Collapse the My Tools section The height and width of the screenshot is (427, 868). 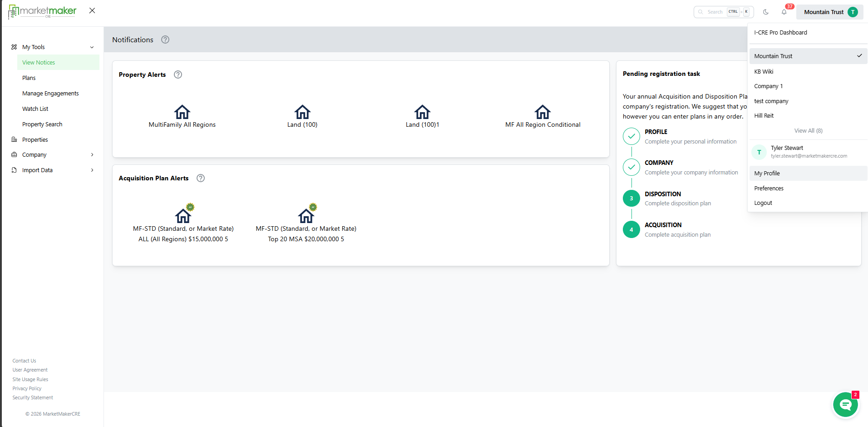(92, 47)
